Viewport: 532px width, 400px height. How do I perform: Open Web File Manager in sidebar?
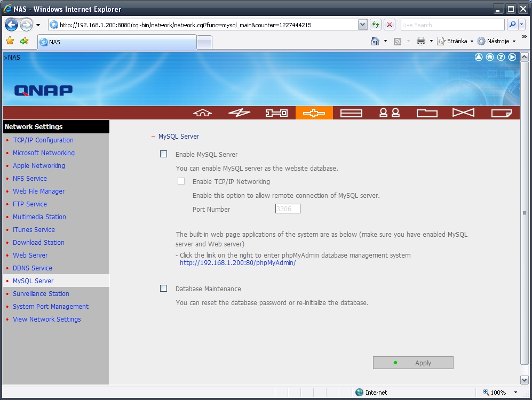(x=38, y=191)
